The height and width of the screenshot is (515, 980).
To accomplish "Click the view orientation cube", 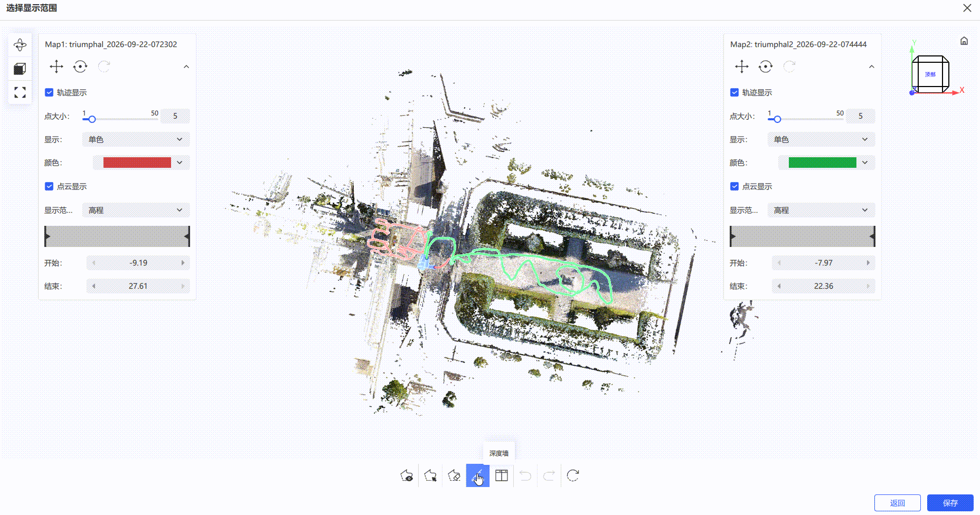I will [x=930, y=74].
